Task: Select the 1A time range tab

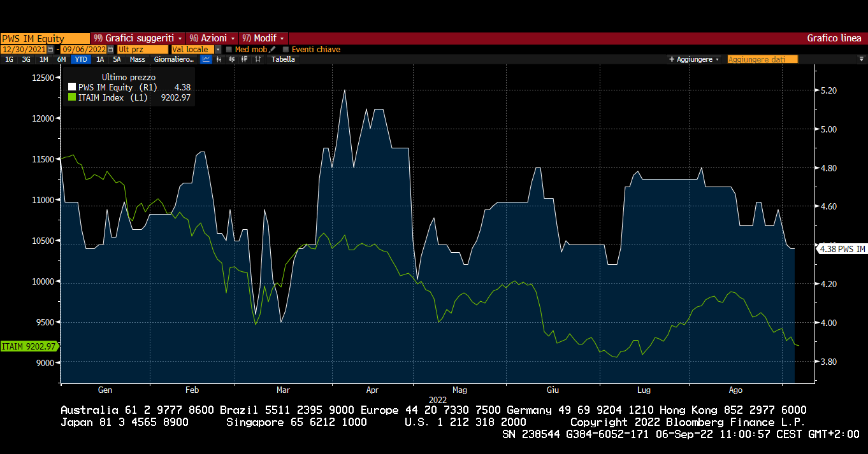Action: coord(100,59)
